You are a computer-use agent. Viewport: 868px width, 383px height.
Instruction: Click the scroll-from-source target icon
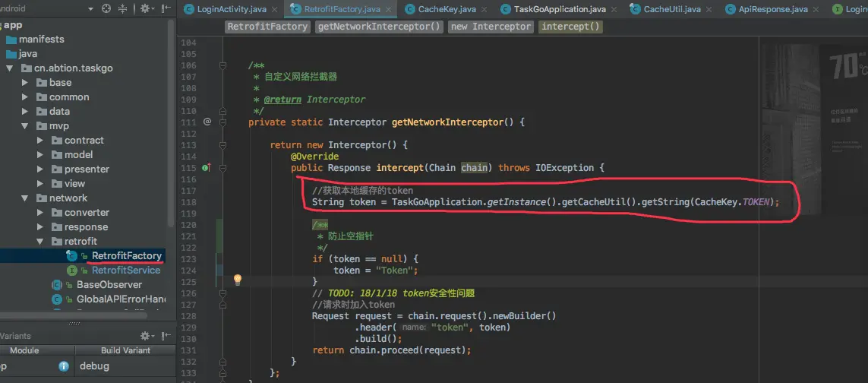106,8
